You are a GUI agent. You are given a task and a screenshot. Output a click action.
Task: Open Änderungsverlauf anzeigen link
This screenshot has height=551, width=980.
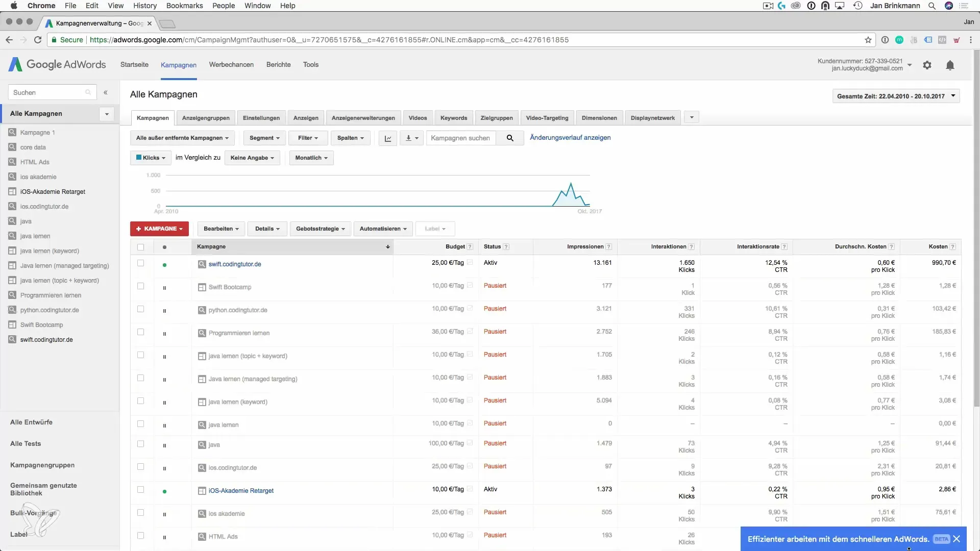[x=570, y=138]
